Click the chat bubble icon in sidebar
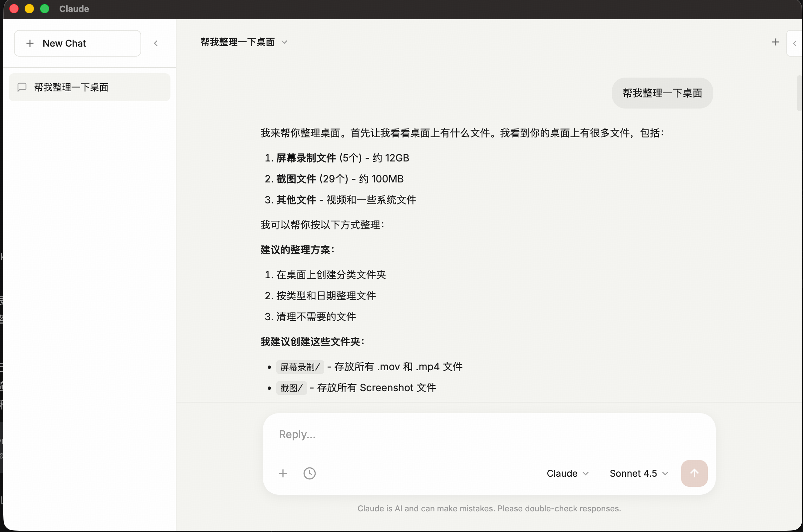 tap(22, 87)
